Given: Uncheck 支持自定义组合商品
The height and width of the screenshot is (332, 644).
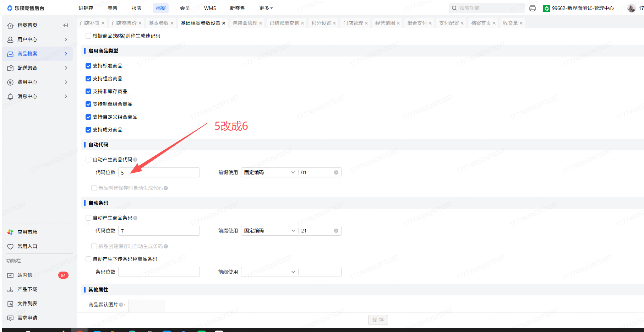Looking at the screenshot, I should (x=88, y=117).
